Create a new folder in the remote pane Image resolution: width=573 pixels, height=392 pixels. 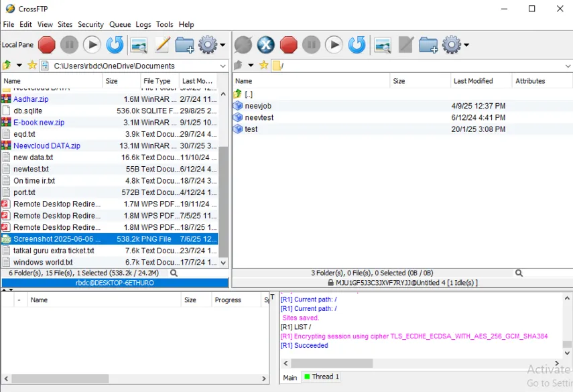pos(428,45)
